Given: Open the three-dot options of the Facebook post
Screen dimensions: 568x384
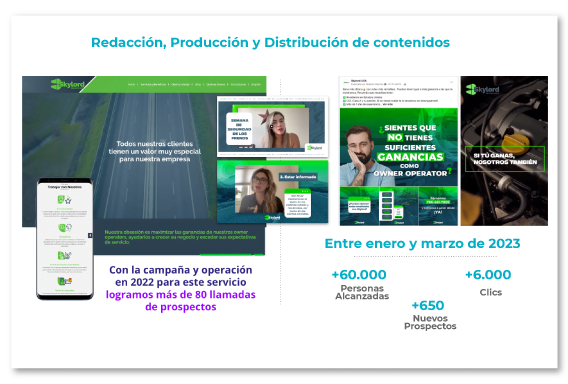Looking at the screenshot, I should coord(452,82).
